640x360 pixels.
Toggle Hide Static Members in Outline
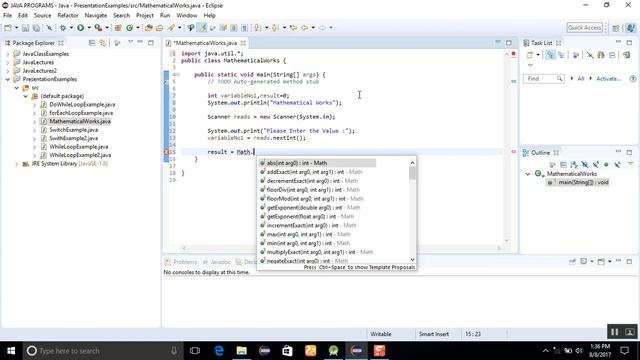point(596,164)
